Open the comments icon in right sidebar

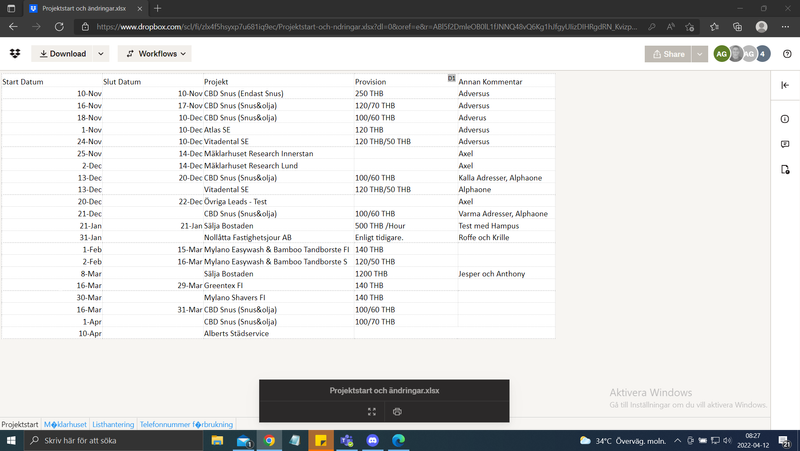coord(785,145)
